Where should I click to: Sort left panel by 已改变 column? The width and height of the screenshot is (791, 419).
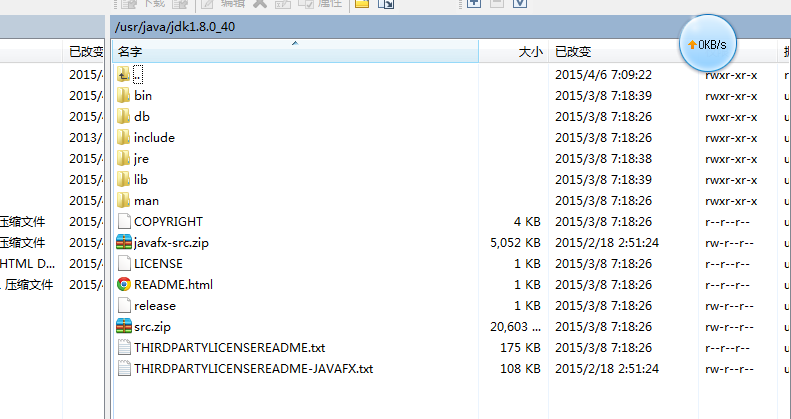[x=84, y=51]
